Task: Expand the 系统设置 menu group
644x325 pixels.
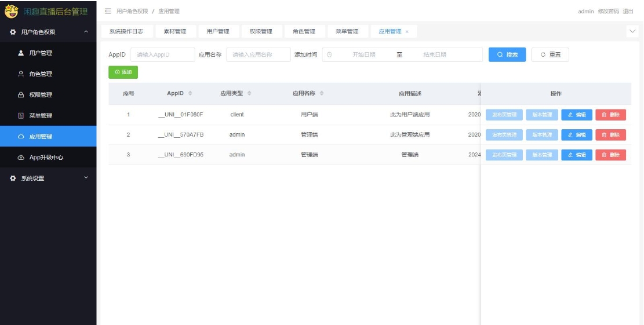Action: tap(86, 178)
